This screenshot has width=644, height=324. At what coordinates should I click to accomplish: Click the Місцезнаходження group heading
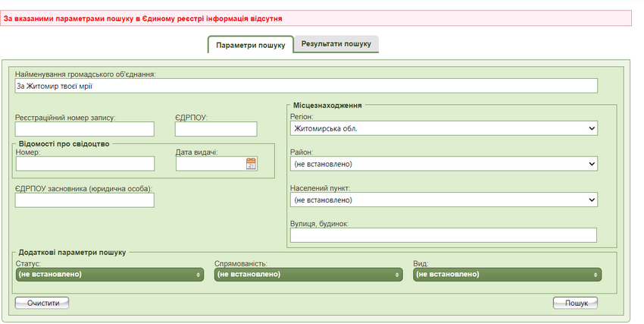(x=333, y=105)
